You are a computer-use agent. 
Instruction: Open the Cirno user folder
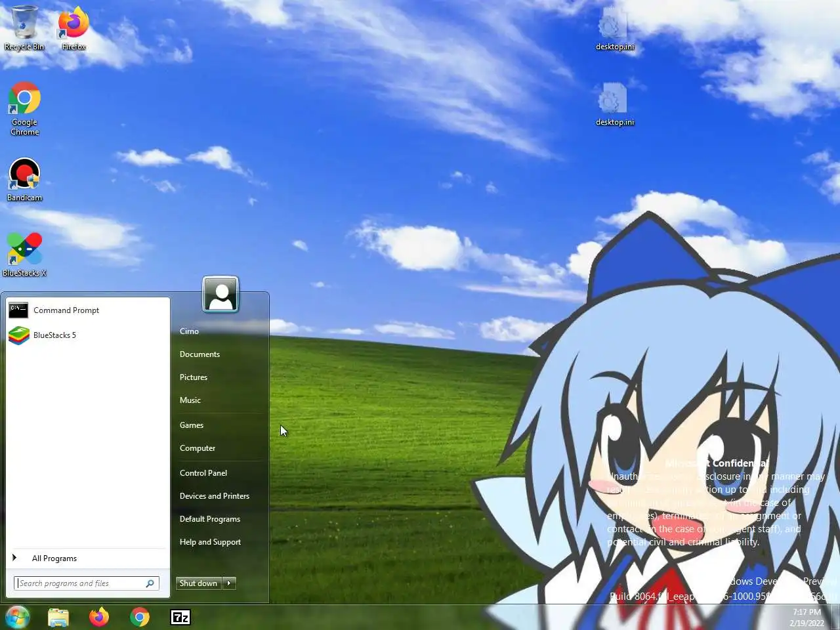(189, 331)
